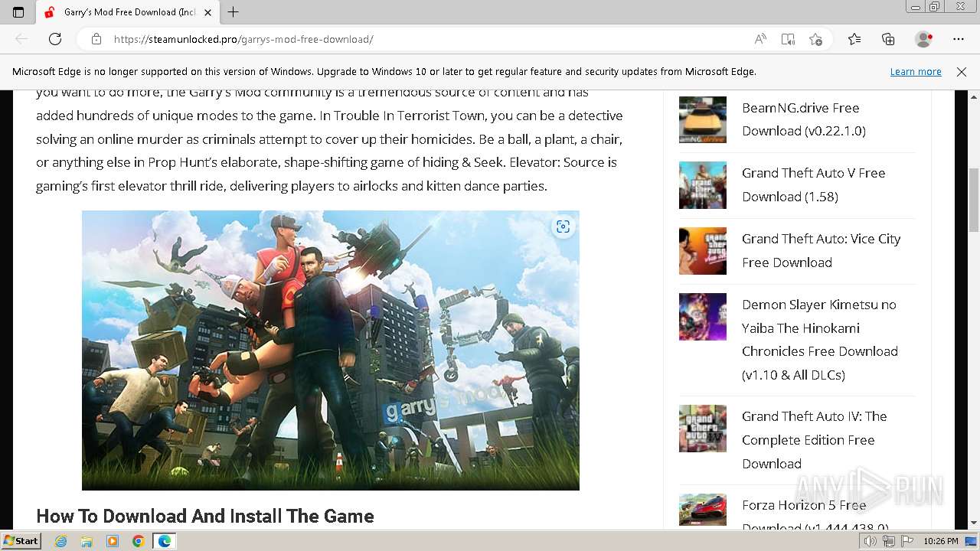
Task: Click Grand Theft Auto IV thumbnail
Action: click(x=703, y=429)
